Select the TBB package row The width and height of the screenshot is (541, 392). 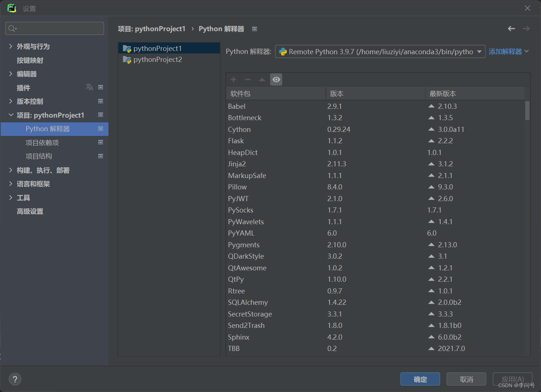click(x=375, y=348)
